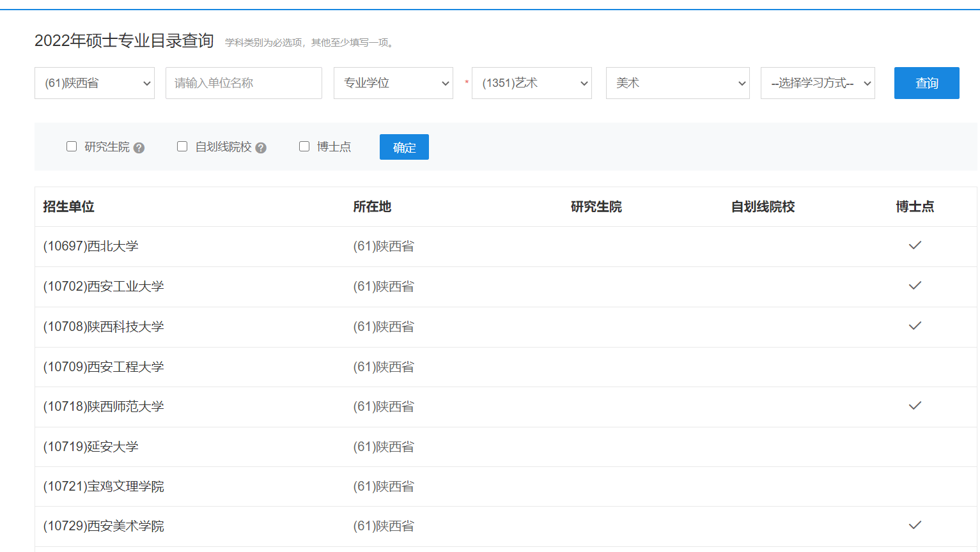Click the checkmark for 西安工业大学's doctoral point

click(x=915, y=286)
